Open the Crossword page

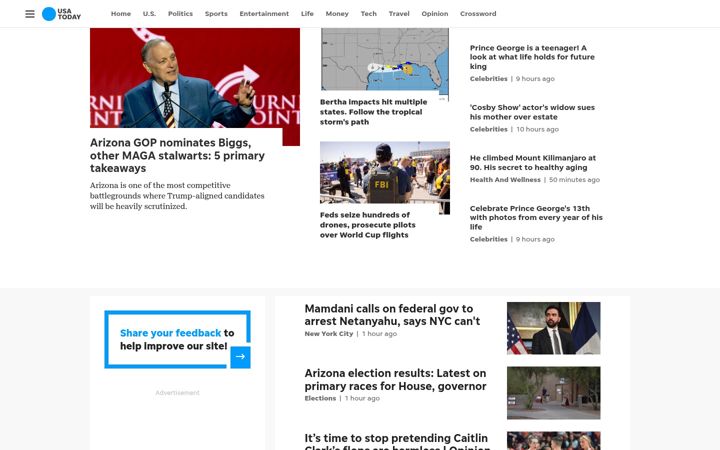coord(478,14)
